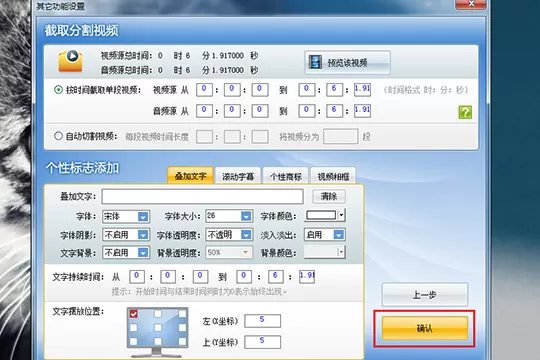Click 视频源 start hour field
The height and width of the screenshot is (360, 540).
[x=204, y=90]
